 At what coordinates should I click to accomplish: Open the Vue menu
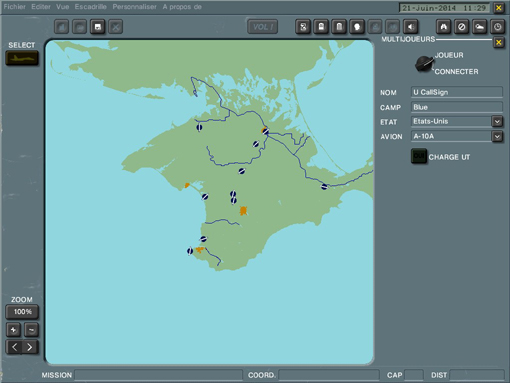[63, 7]
